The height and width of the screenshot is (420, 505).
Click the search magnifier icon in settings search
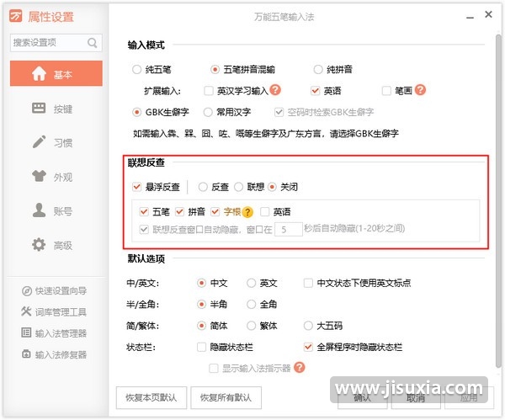(x=92, y=43)
